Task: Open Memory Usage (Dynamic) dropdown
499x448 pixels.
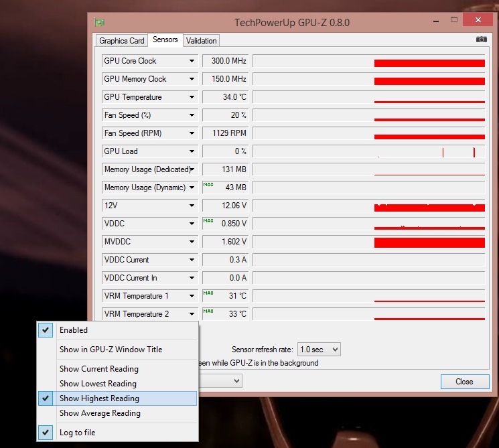Action: (192, 188)
